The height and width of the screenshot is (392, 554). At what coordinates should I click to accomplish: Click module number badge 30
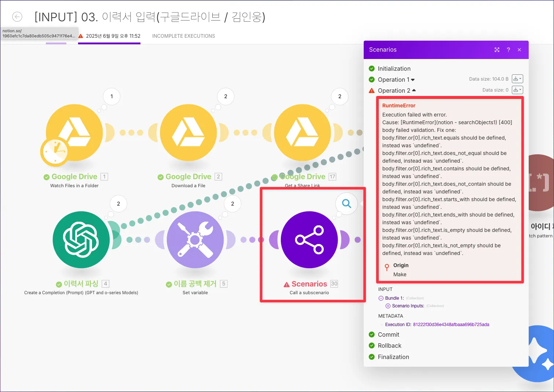pyautogui.click(x=334, y=284)
